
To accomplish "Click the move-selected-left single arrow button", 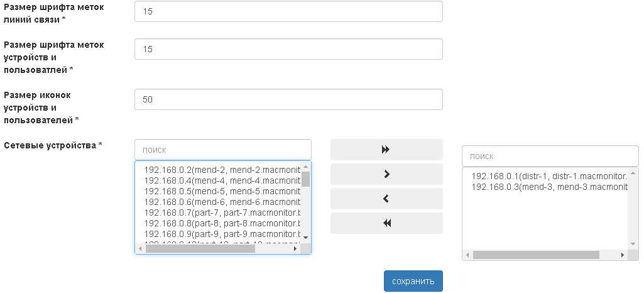I will tap(386, 199).
